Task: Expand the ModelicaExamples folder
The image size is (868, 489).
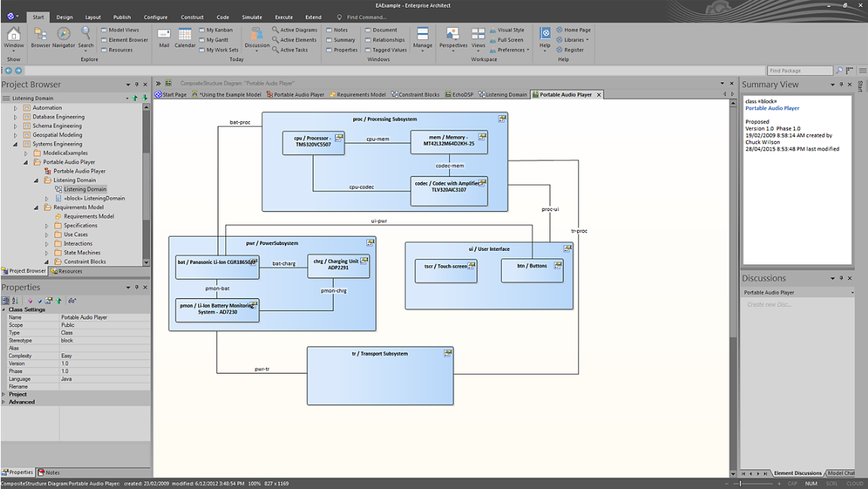Action: (x=26, y=153)
